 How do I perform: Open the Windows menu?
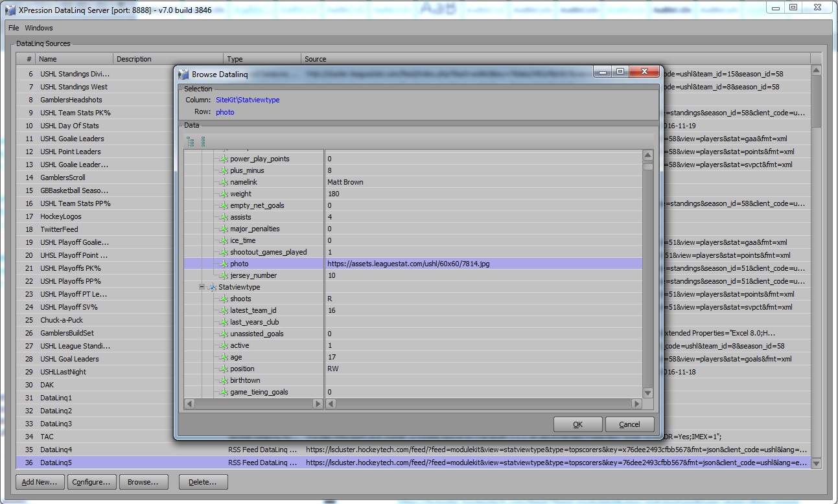tap(39, 28)
